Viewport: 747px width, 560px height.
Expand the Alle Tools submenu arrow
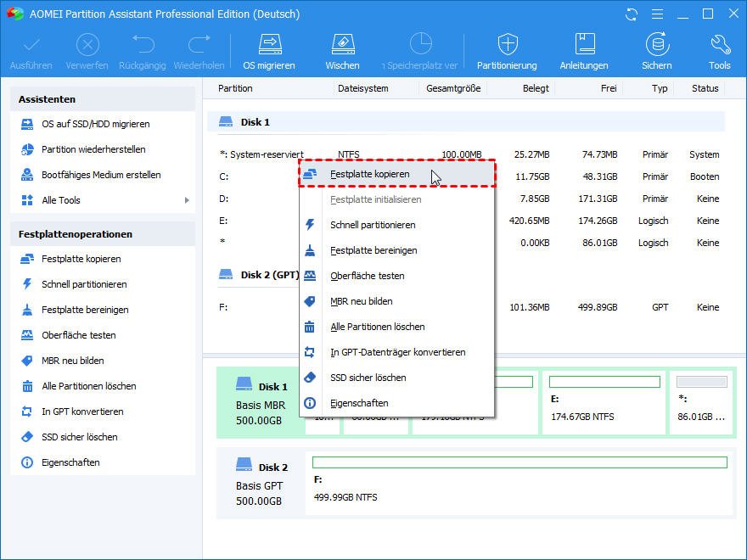click(187, 200)
